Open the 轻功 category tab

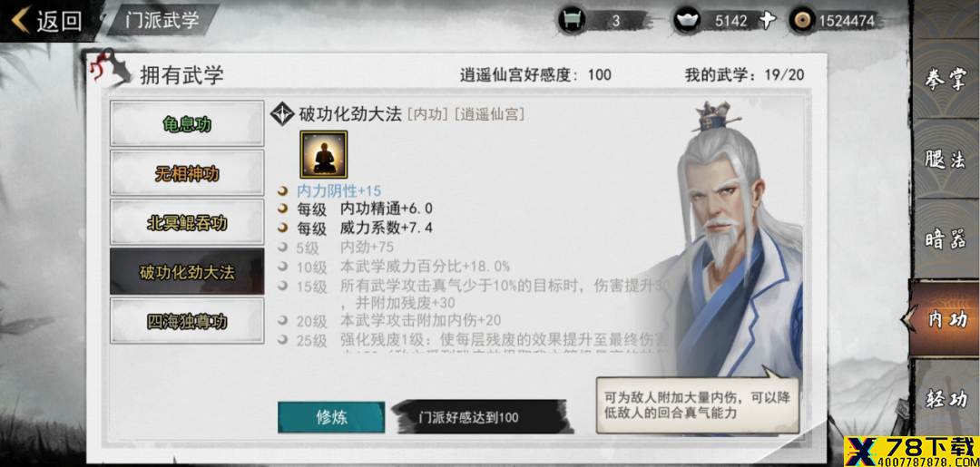click(946, 398)
